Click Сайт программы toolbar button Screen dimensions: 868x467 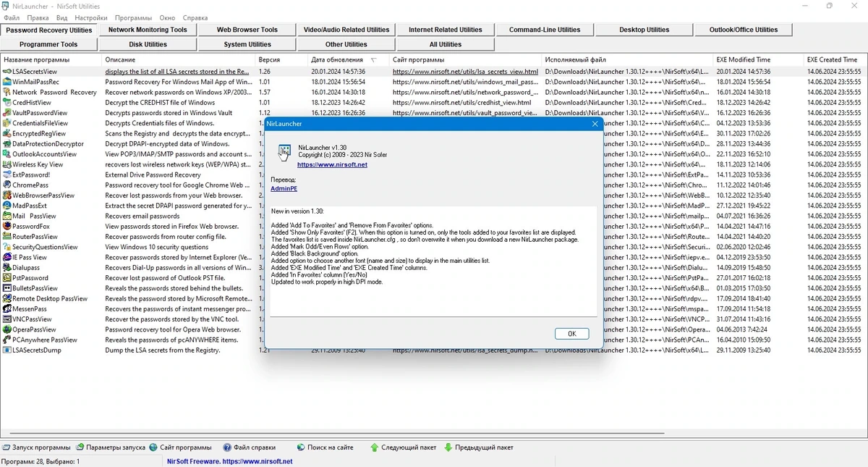coord(179,447)
